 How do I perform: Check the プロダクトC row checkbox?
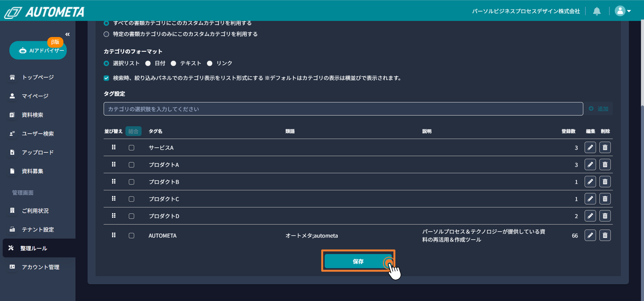click(x=132, y=199)
